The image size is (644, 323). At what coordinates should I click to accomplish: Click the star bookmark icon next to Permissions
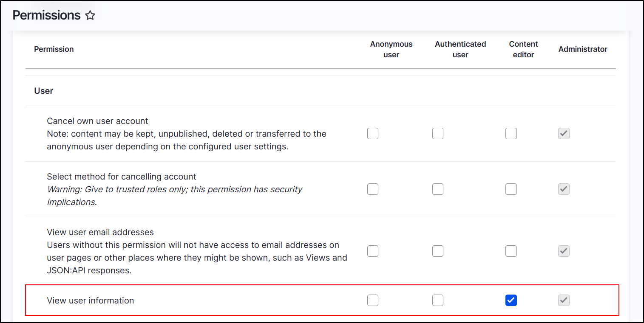point(90,15)
